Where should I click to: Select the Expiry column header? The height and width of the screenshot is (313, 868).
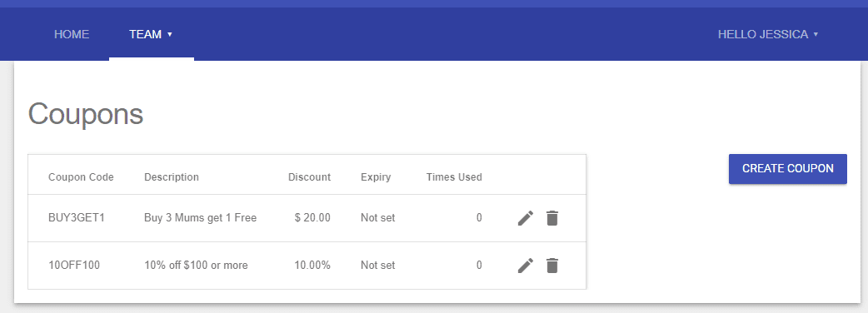(x=376, y=177)
